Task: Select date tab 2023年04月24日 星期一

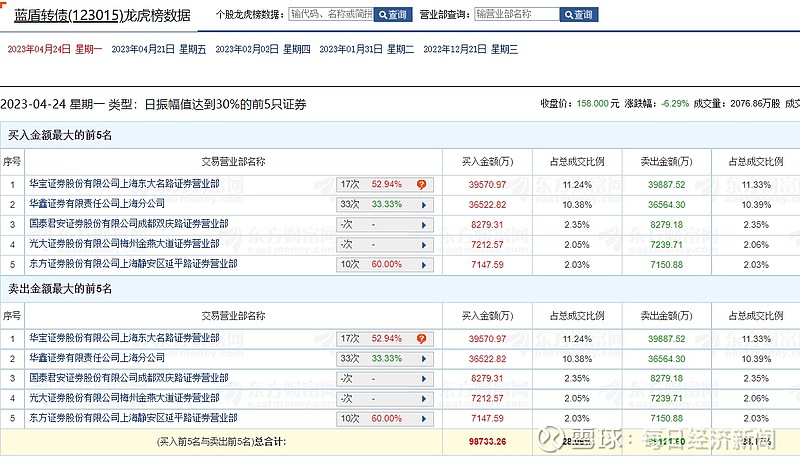Action: pos(55,49)
